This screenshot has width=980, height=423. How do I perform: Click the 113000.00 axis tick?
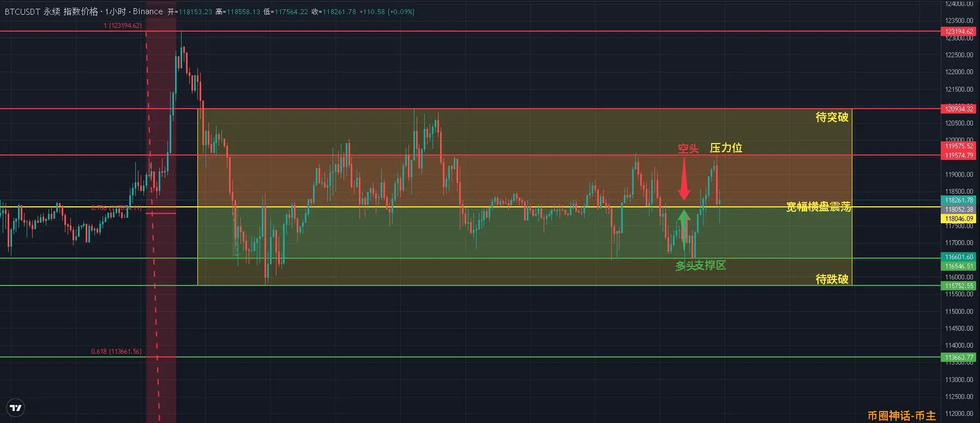point(959,380)
